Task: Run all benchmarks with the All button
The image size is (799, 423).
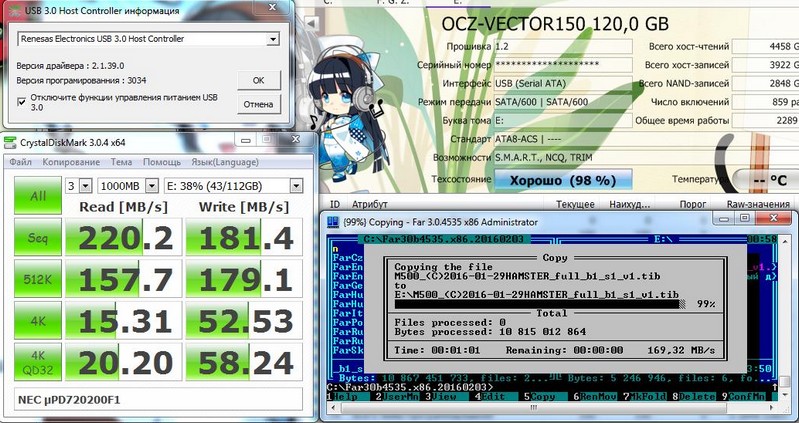Action: [x=38, y=195]
